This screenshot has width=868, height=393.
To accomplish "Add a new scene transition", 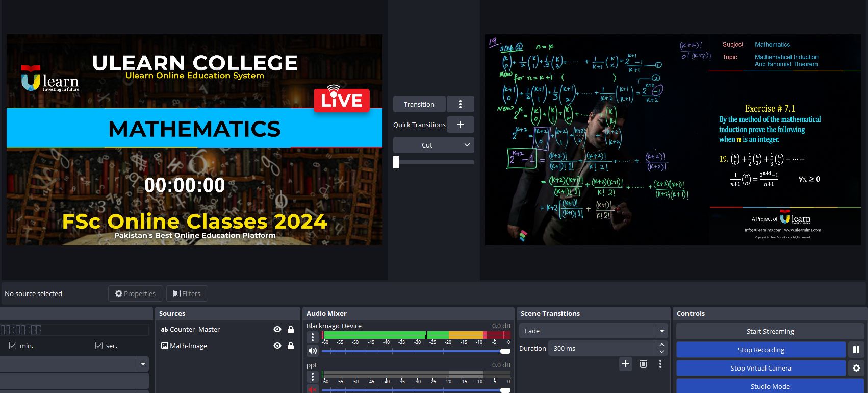I will point(626,364).
